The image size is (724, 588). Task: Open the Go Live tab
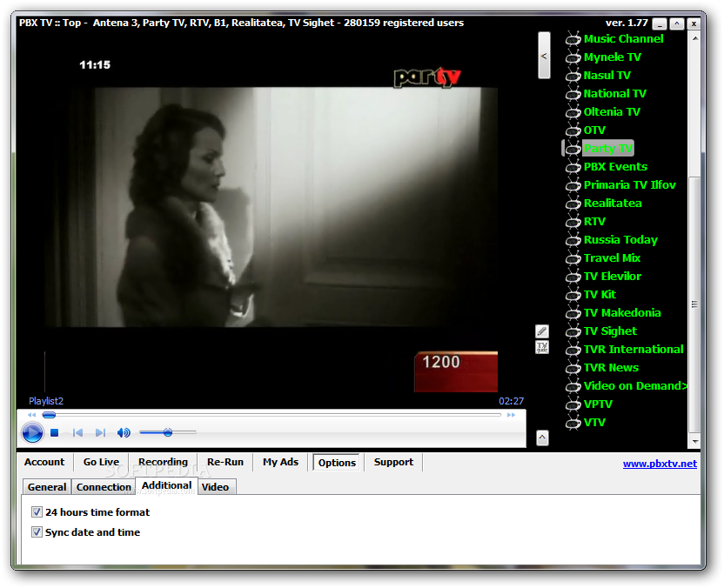tap(101, 462)
